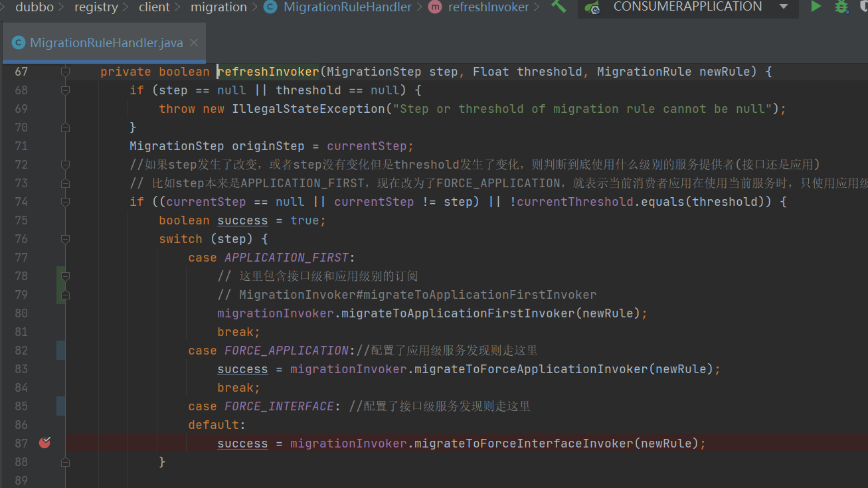Click the switch keyword on line 76
The width and height of the screenshot is (868, 488).
(181, 239)
